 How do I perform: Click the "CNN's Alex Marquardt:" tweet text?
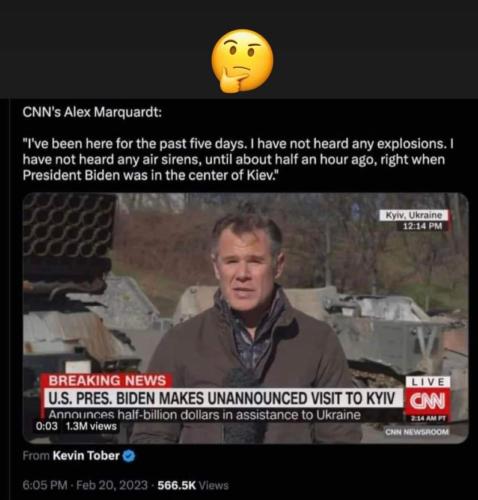point(92,112)
